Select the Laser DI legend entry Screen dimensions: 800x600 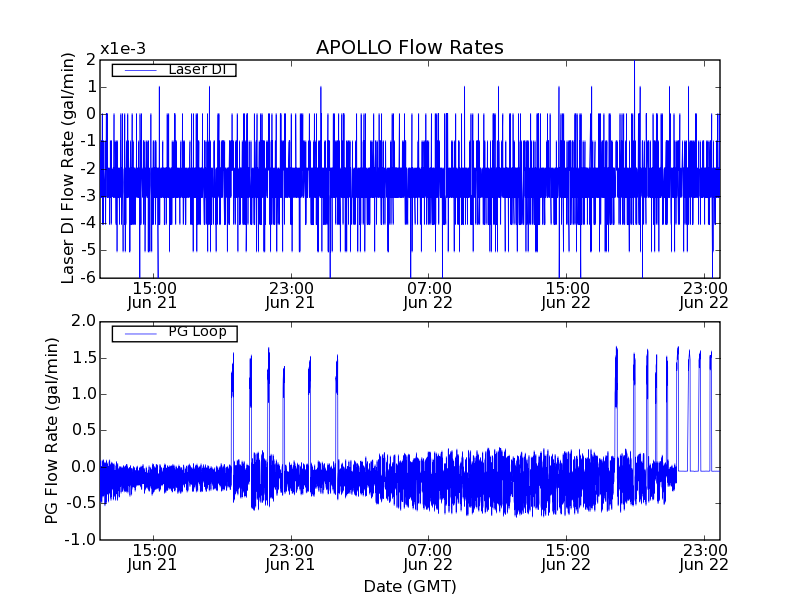pos(195,69)
